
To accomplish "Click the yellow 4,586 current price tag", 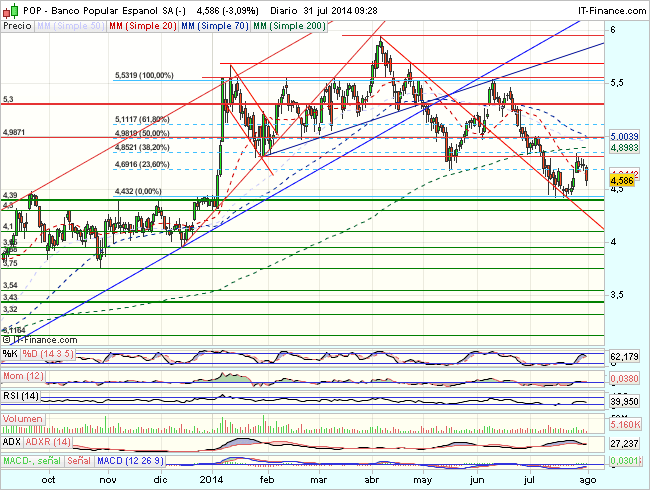I will tap(622, 181).
